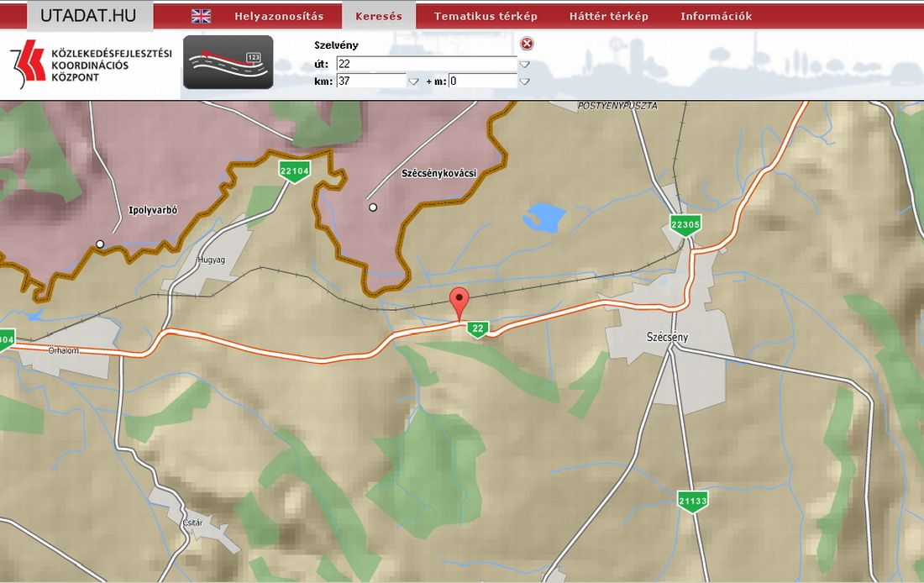Focus the km input field
This screenshot has height=583, width=924.
(370, 81)
